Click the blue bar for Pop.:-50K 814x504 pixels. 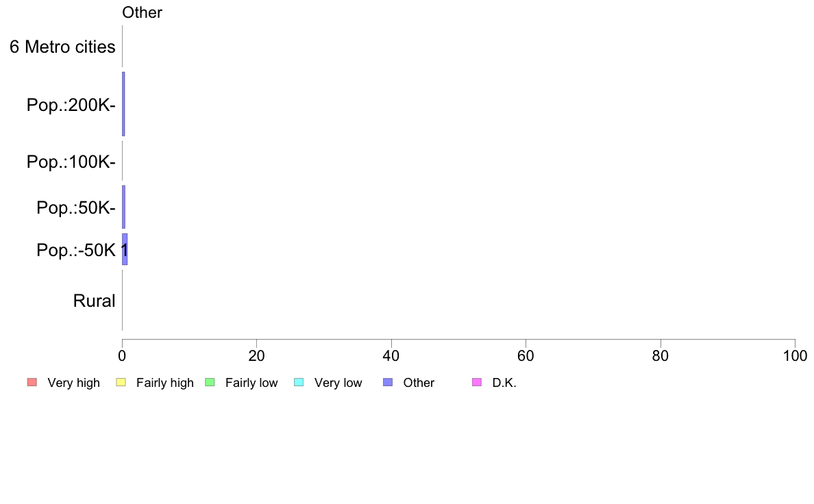pos(125,249)
